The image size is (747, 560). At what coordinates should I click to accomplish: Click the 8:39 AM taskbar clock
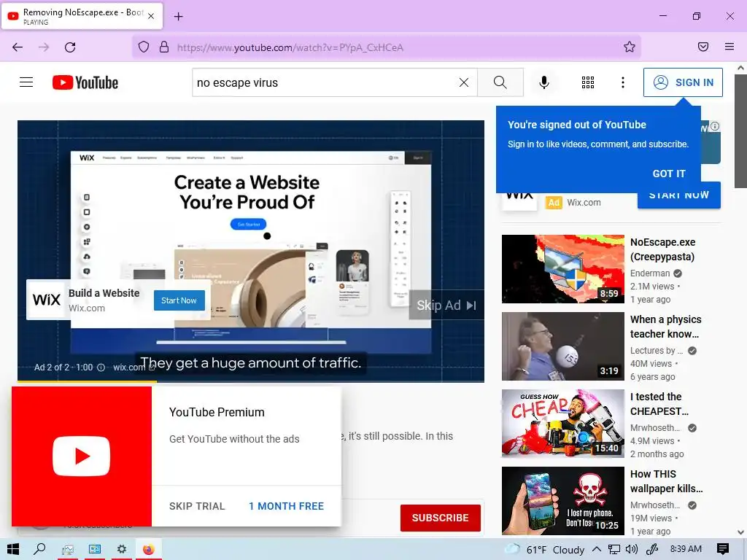pyautogui.click(x=686, y=549)
